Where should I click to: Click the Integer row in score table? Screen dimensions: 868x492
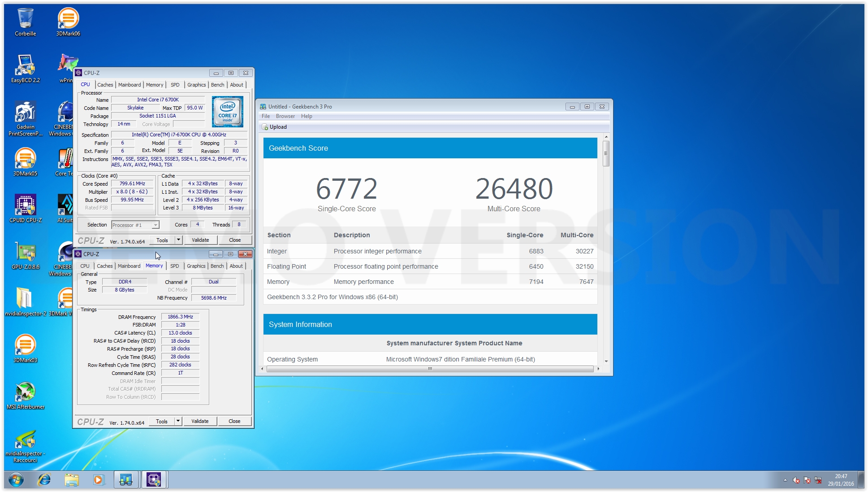click(430, 251)
